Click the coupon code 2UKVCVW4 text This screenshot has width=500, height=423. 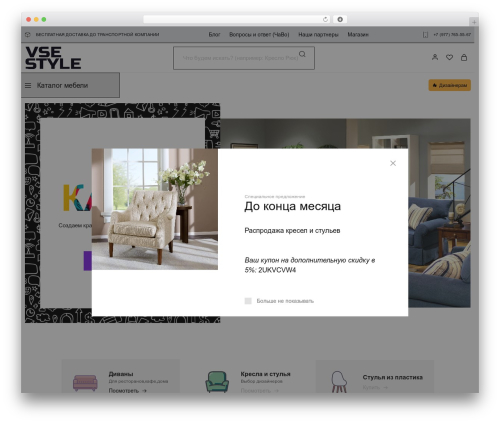coord(277,270)
